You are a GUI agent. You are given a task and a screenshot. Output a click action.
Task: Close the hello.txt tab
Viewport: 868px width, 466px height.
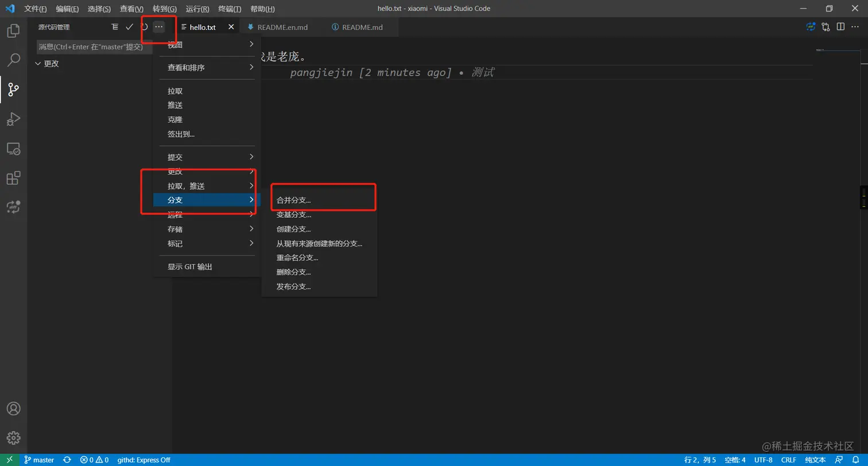coord(231,27)
